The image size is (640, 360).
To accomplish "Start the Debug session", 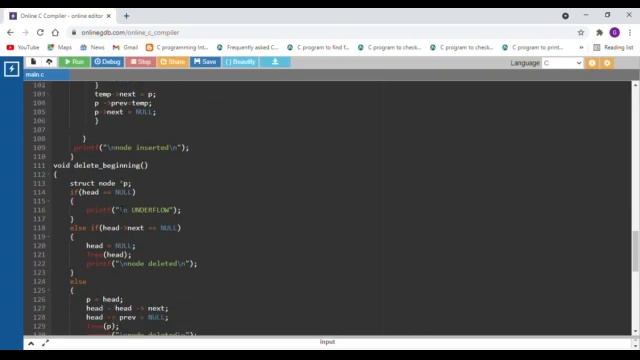I will [107, 62].
